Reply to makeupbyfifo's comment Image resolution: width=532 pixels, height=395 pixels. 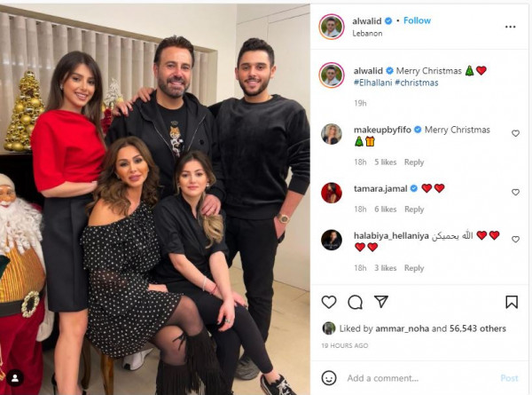point(414,162)
